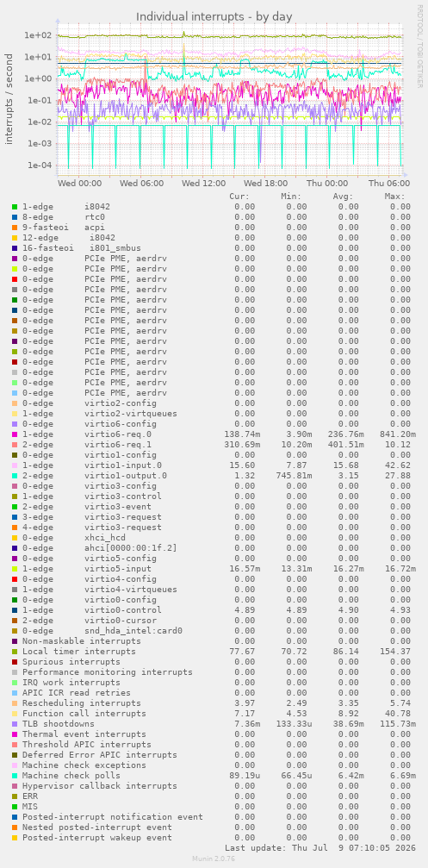Click the pink swatch for virtio1-input.0
Viewport: 428px width, 868px height.
(x=15, y=465)
